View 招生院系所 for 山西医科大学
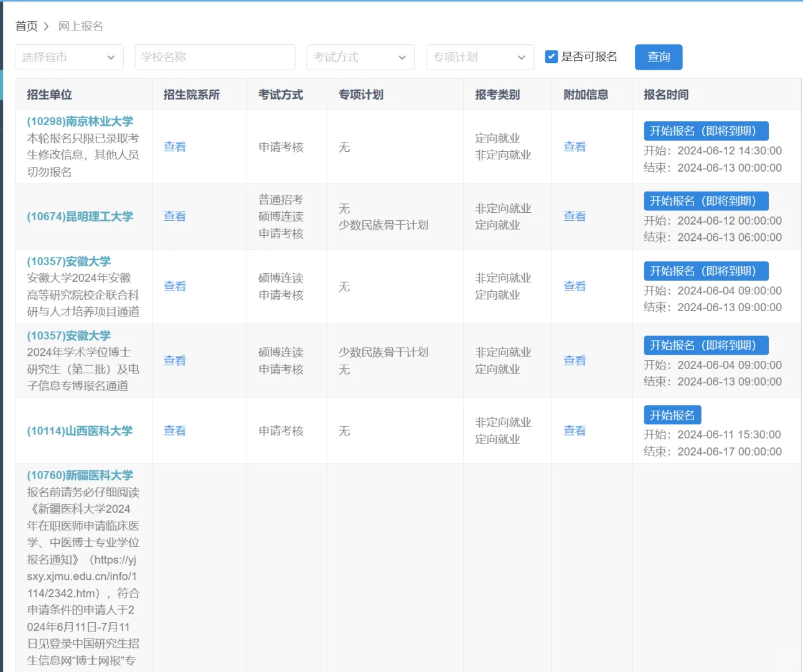Screen dimensions: 803x672 175,431
